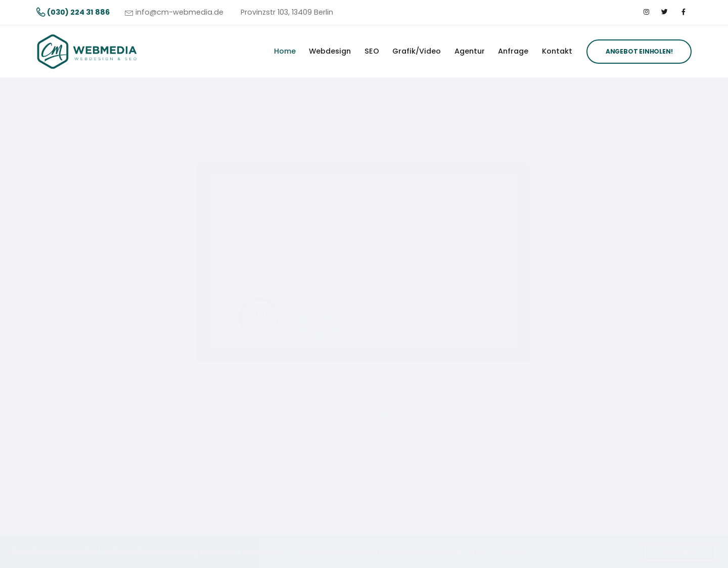Click the CM Webmedia logo

(x=87, y=52)
